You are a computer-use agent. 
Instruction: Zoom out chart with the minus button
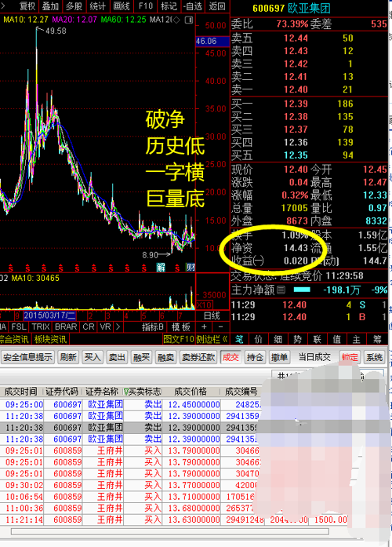(x=220, y=327)
